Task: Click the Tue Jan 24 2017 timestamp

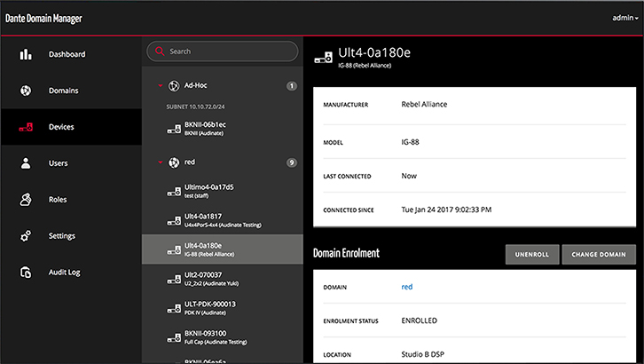Action: click(x=446, y=210)
